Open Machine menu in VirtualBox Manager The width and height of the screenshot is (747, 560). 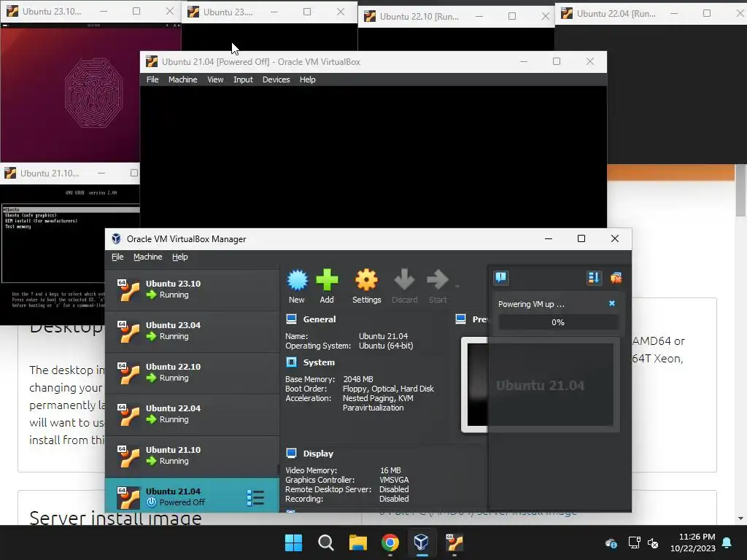[x=147, y=257]
